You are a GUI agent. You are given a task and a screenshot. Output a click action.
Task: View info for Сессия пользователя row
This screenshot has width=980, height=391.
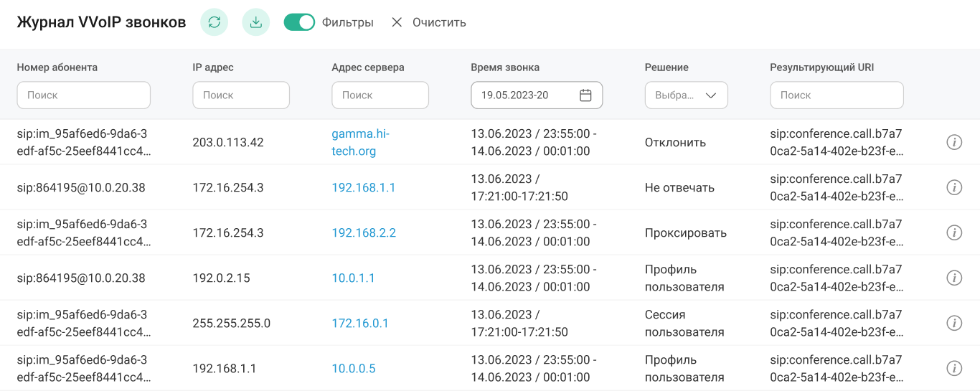pos(953,324)
